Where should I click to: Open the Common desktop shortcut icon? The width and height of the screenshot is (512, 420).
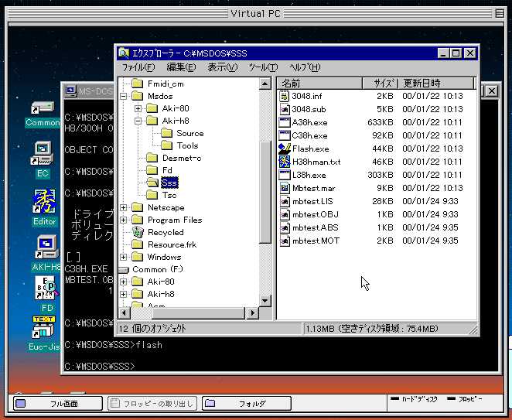[43, 108]
